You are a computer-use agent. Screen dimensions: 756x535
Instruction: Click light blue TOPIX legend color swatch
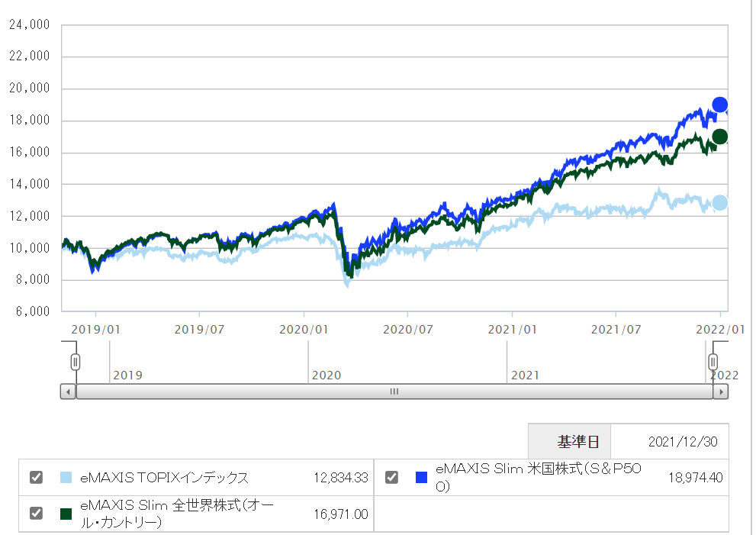pos(66,478)
